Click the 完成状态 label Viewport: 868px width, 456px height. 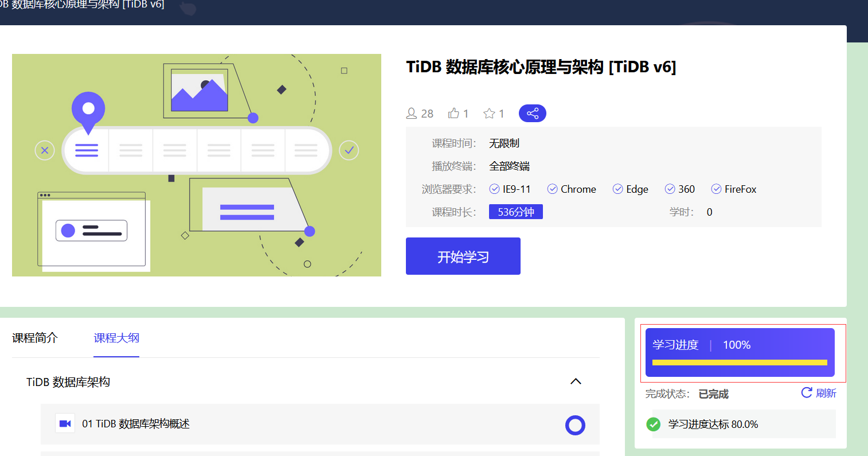click(667, 394)
